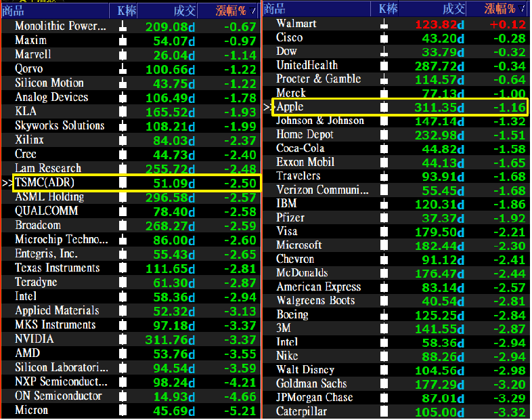This screenshot has height=420, width=532.
Task: Click the K-bar icon in the Micron row
Action: (123, 410)
